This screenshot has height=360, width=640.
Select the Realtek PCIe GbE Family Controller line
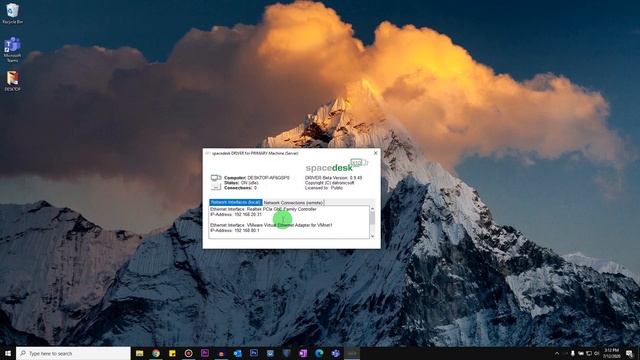coord(263,209)
